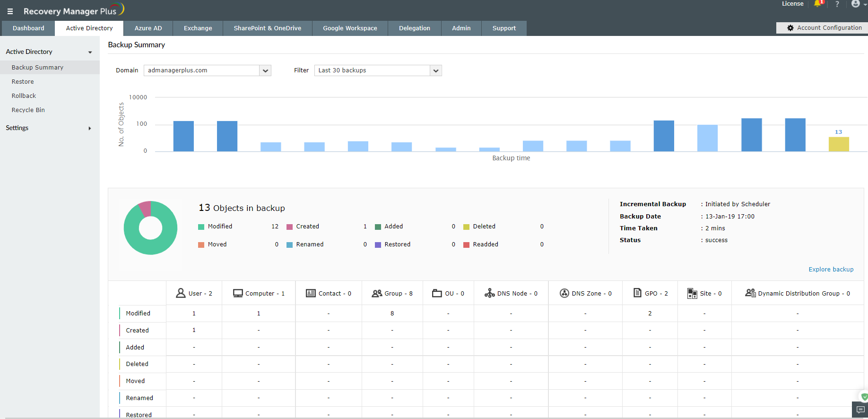Viewport: 868px width, 419px height.
Task: Open Recycle Bin in the sidebar
Action: (28, 110)
